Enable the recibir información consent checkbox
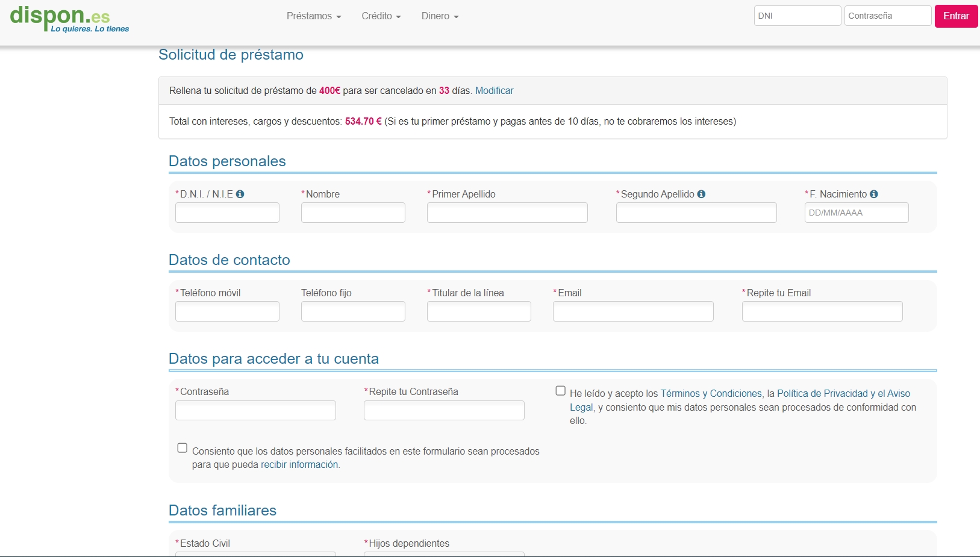Screen dimensions: 980x557 pyautogui.click(x=183, y=448)
